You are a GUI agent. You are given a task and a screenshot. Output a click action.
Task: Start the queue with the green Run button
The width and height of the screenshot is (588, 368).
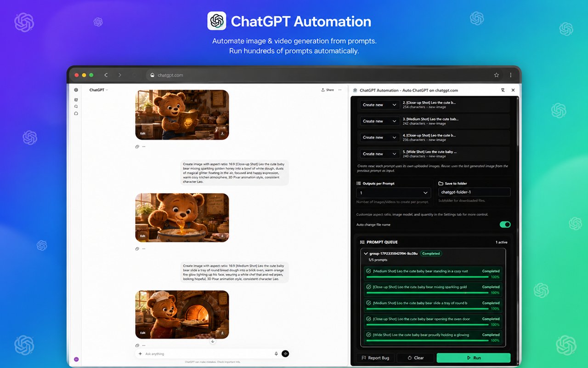474,358
